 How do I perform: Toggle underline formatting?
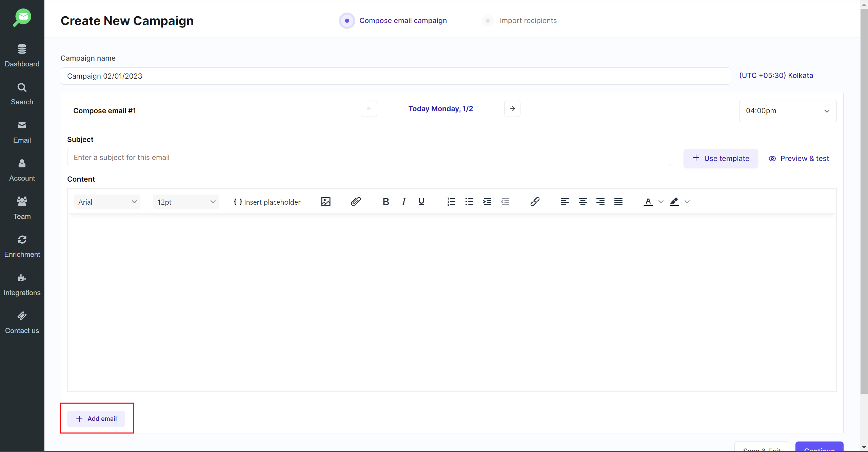point(421,202)
